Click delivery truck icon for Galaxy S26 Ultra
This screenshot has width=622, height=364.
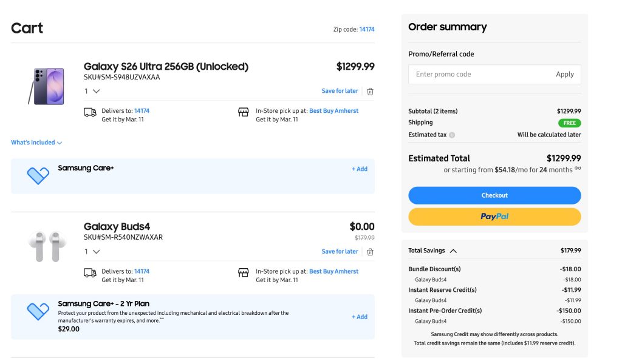90,112
